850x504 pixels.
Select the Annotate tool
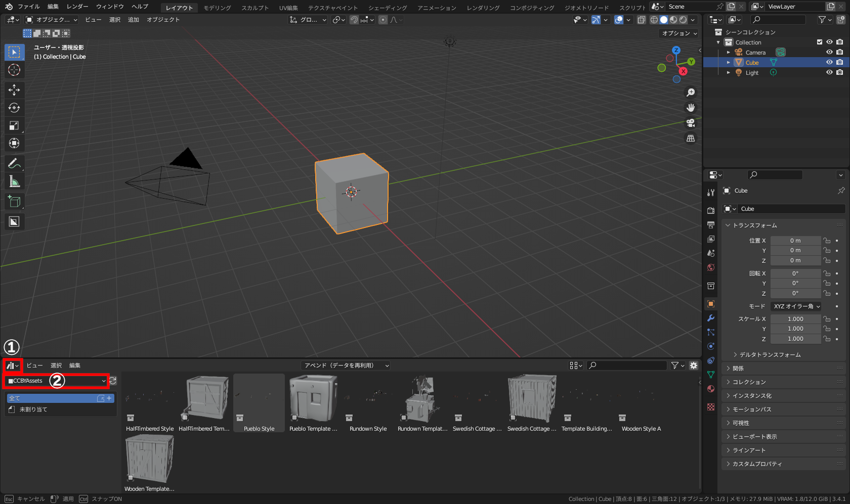14,163
